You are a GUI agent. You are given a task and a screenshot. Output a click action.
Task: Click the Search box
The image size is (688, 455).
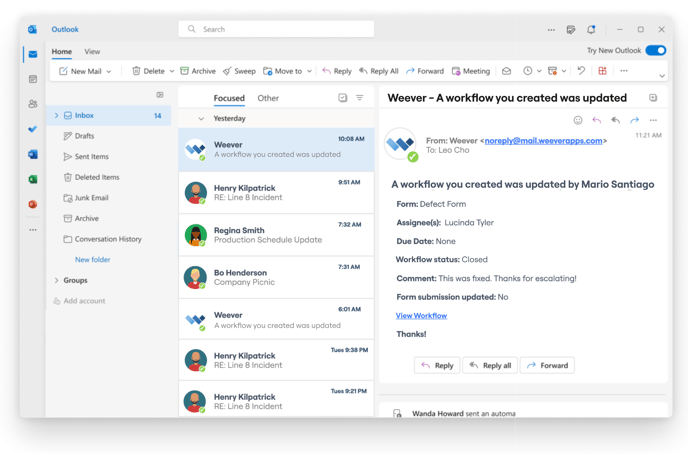click(x=276, y=29)
